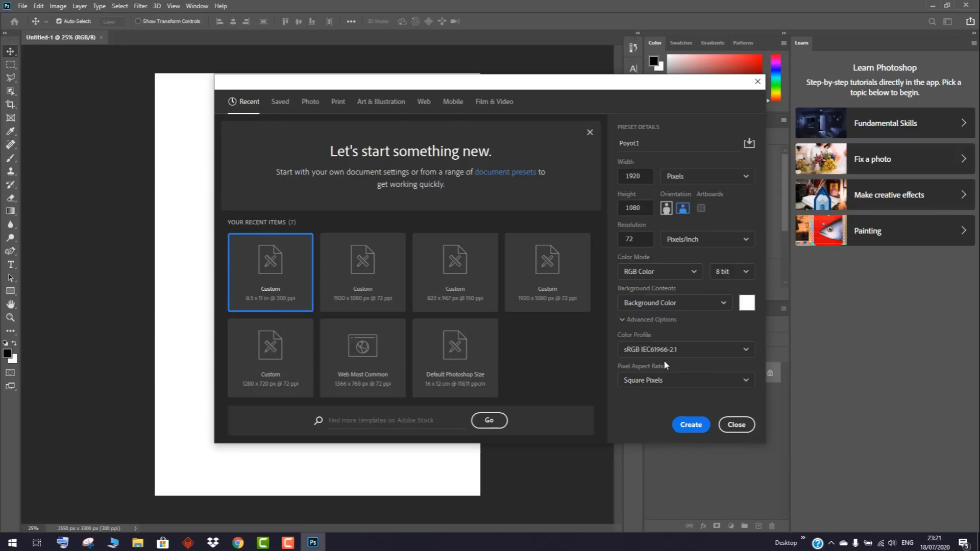Image resolution: width=980 pixels, height=551 pixels.
Task: Select the Rectangle shape tool
Action: click(10, 291)
